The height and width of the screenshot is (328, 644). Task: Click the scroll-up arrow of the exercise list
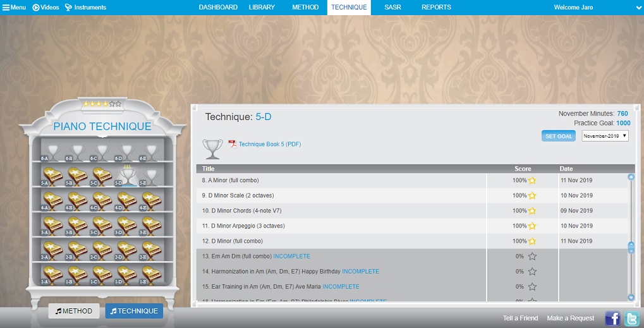[631, 177]
